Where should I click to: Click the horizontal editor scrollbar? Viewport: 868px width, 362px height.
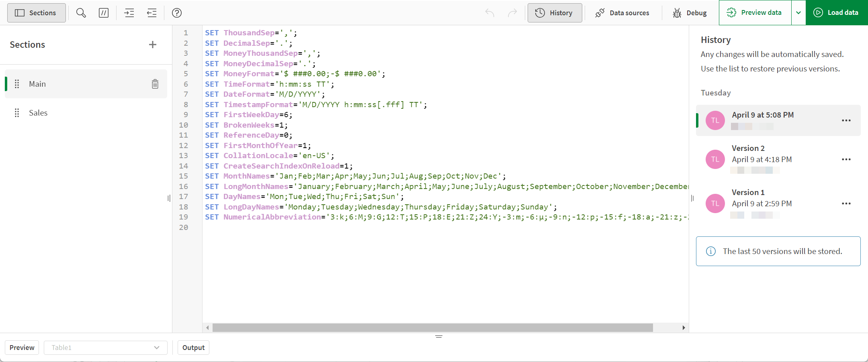(432, 328)
